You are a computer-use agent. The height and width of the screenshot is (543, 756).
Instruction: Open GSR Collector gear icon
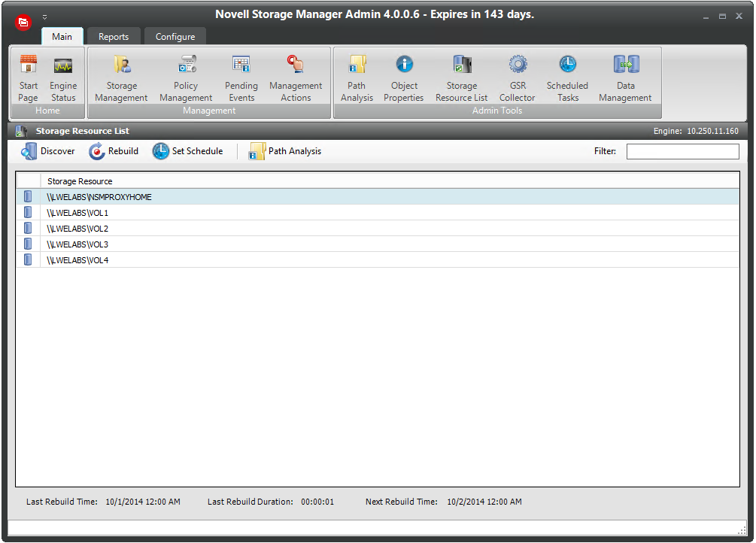pyautogui.click(x=518, y=78)
